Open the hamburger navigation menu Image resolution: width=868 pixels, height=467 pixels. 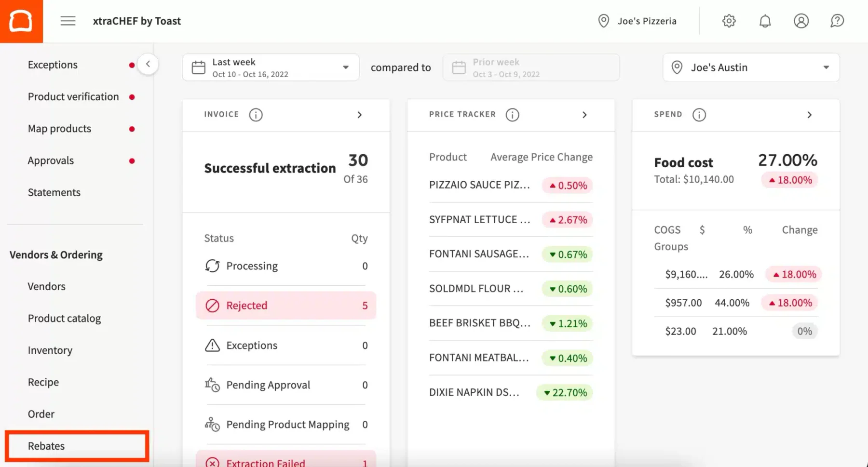(68, 21)
